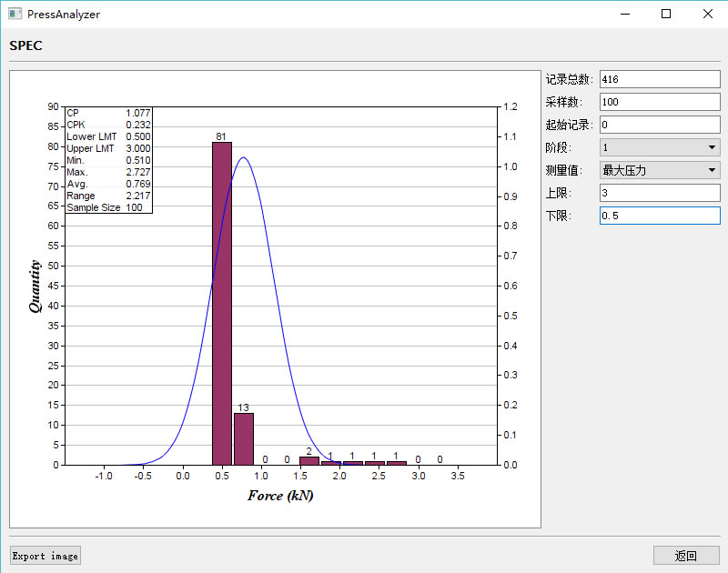Click the 上限 field showing 3
728x573 pixels.
[x=660, y=193]
